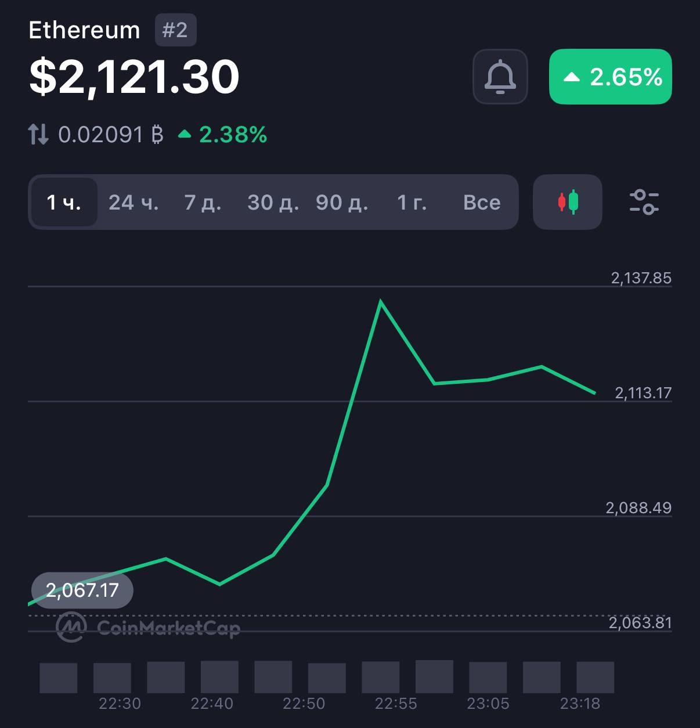The image size is (700, 728).
Task: Tap the 2,137.85 axis label
Action: (641, 278)
